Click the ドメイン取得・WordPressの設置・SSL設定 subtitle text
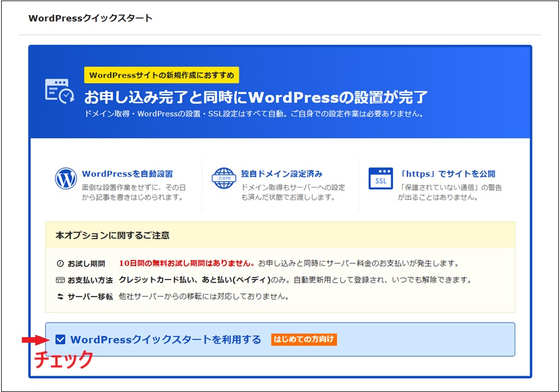 (254, 114)
